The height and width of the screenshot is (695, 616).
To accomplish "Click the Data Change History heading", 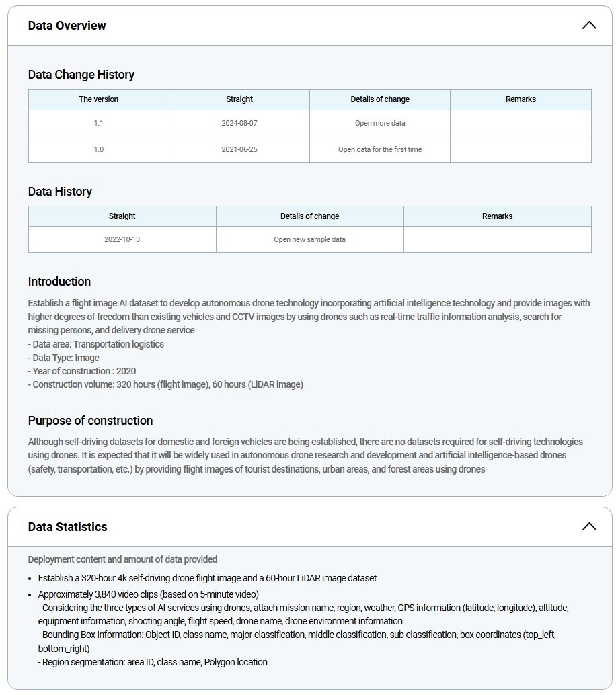I will (x=81, y=75).
